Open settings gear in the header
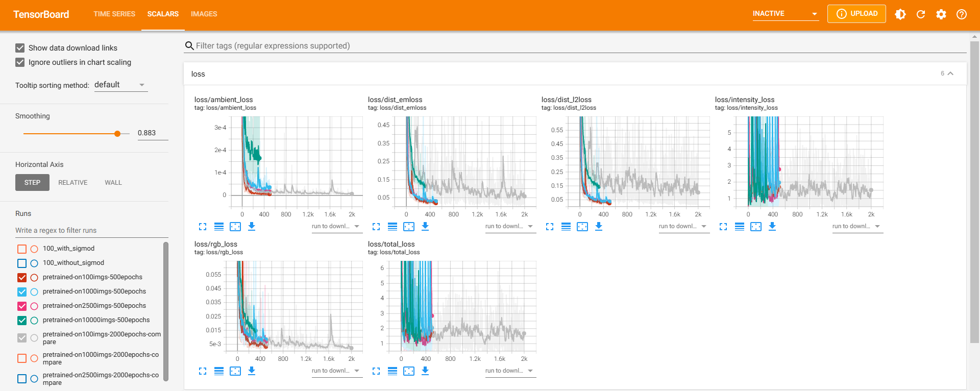This screenshot has height=391, width=980. click(941, 14)
